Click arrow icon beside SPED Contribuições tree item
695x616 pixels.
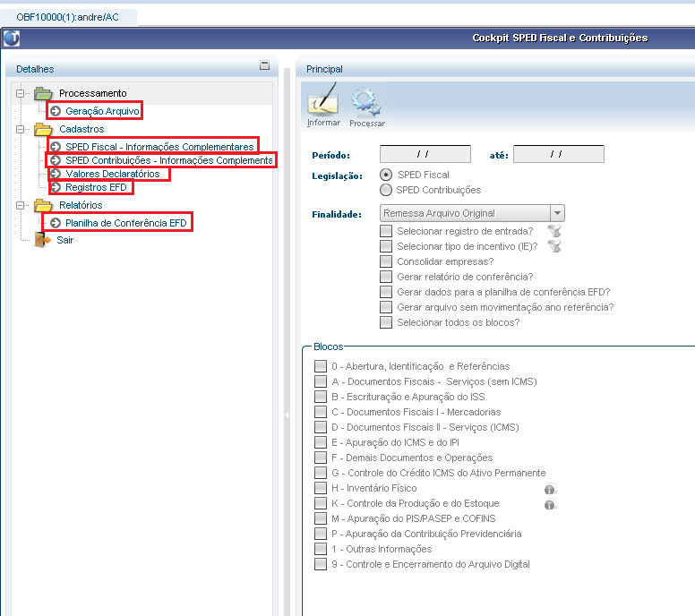click(x=56, y=160)
